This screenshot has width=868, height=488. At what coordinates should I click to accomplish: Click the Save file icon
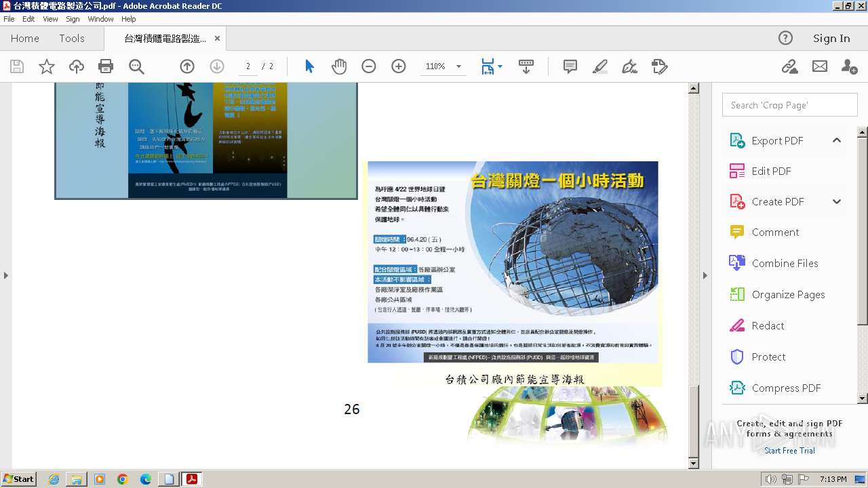point(17,66)
